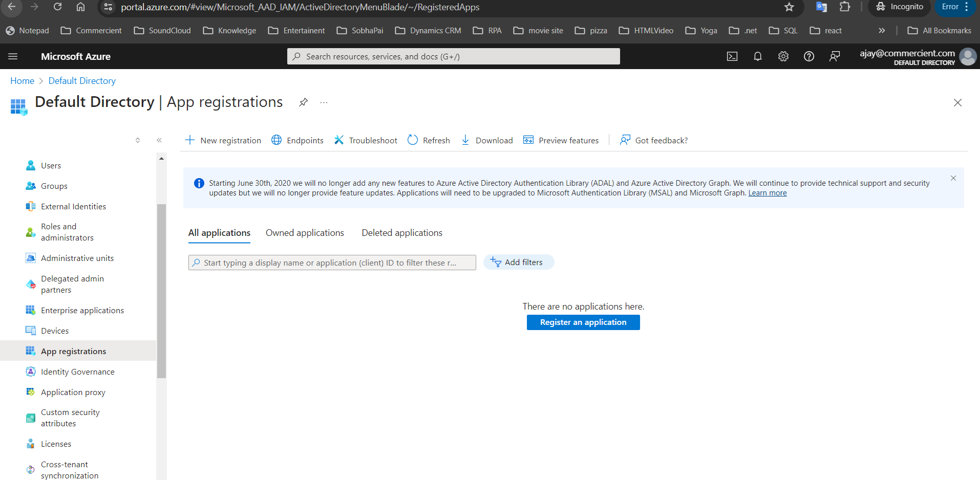Open the Support and help question icon
This screenshot has width=980, height=480.
pyautogui.click(x=809, y=56)
